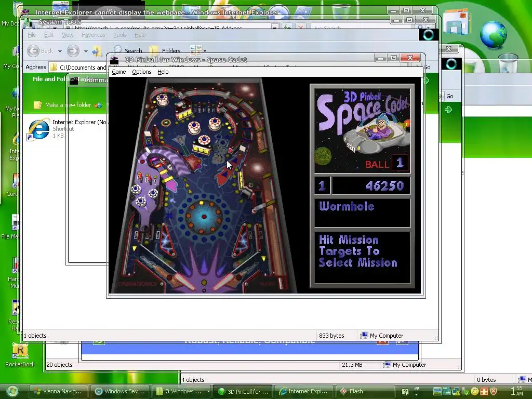Open the Help menu in 3D Pinball
532x399 pixels.
(163, 72)
